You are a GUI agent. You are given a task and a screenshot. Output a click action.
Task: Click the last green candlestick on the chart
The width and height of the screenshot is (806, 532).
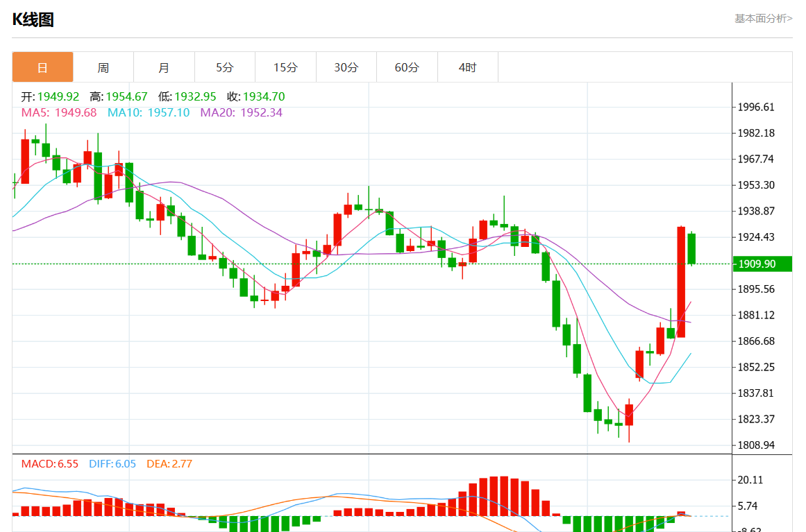coord(691,248)
